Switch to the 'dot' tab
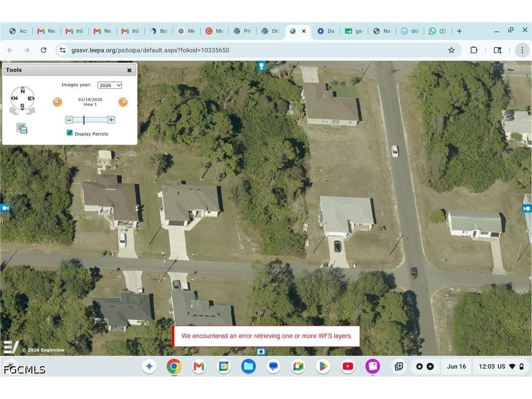The height and width of the screenshot is (399, 532). [x=410, y=31]
